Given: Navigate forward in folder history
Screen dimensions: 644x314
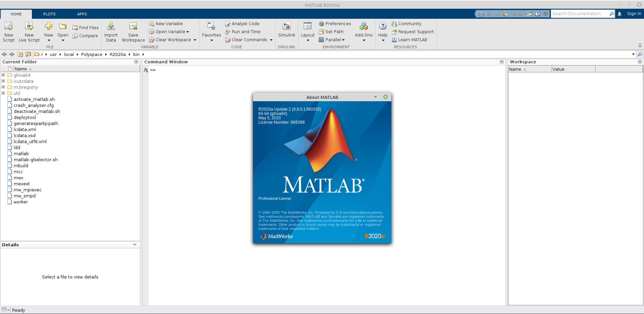Looking at the screenshot, I should (12, 54).
